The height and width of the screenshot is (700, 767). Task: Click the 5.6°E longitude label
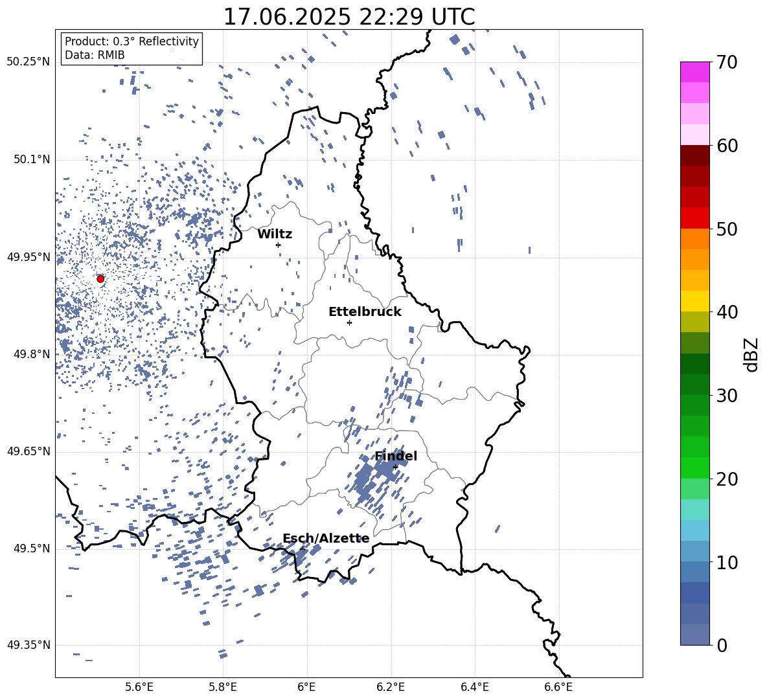[139, 687]
